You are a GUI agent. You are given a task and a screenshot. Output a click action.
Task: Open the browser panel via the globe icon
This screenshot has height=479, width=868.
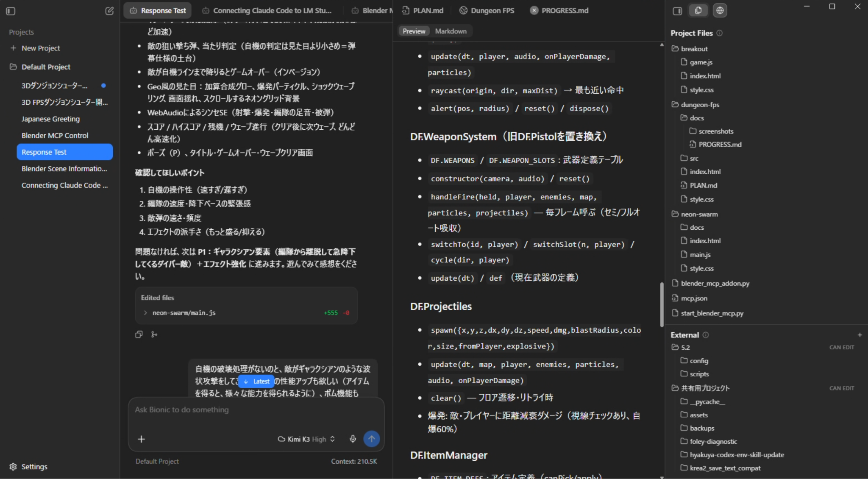720,10
